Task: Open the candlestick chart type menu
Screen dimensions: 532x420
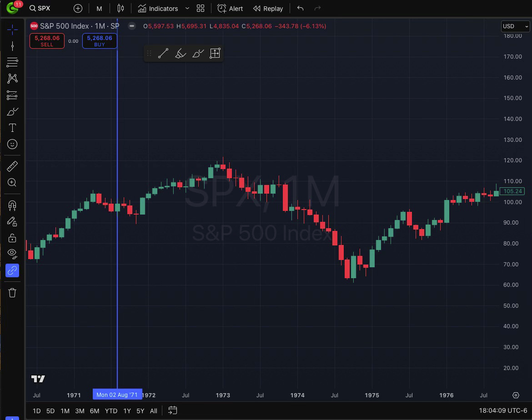Action: point(120,9)
